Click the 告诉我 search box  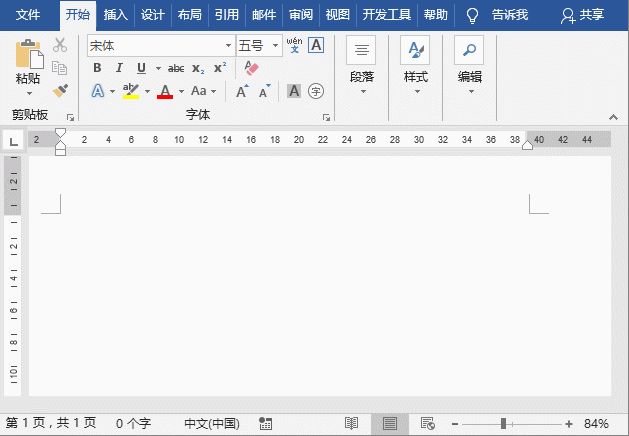point(509,15)
